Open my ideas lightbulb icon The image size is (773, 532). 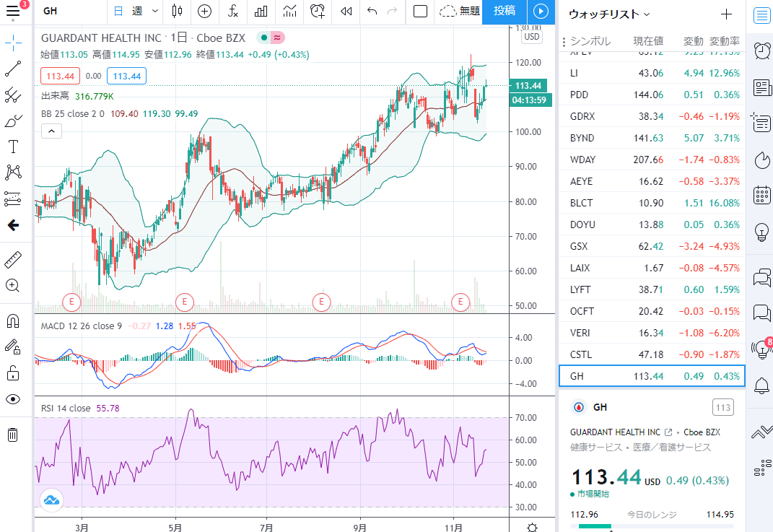(762, 231)
